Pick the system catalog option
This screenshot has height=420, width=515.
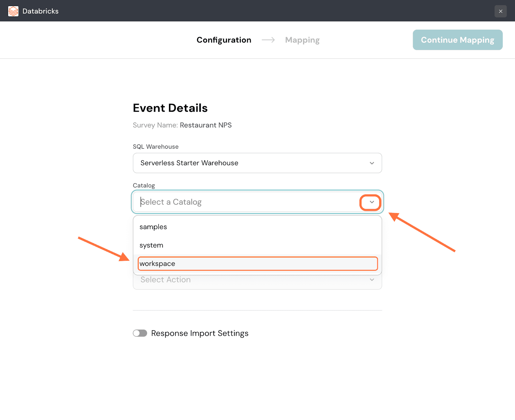151,245
